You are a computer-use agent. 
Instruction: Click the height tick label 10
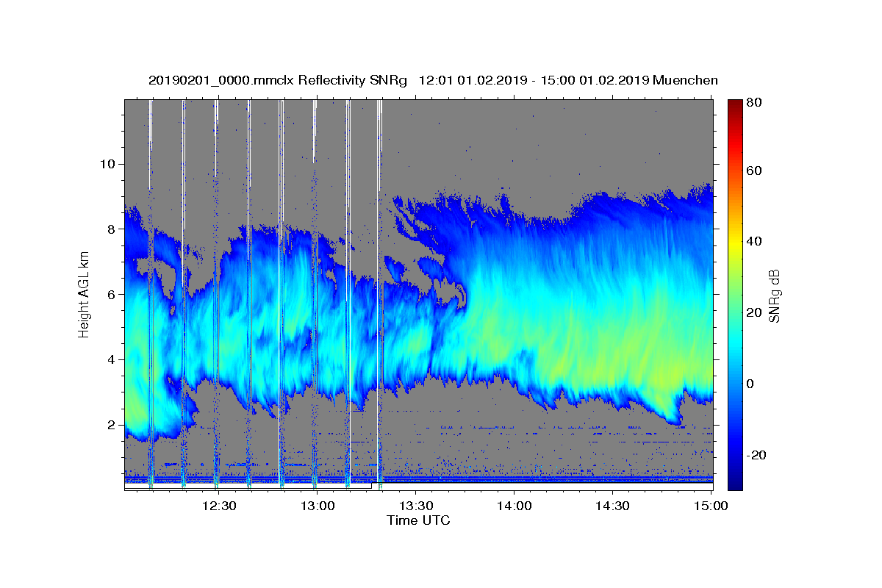point(110,164)
